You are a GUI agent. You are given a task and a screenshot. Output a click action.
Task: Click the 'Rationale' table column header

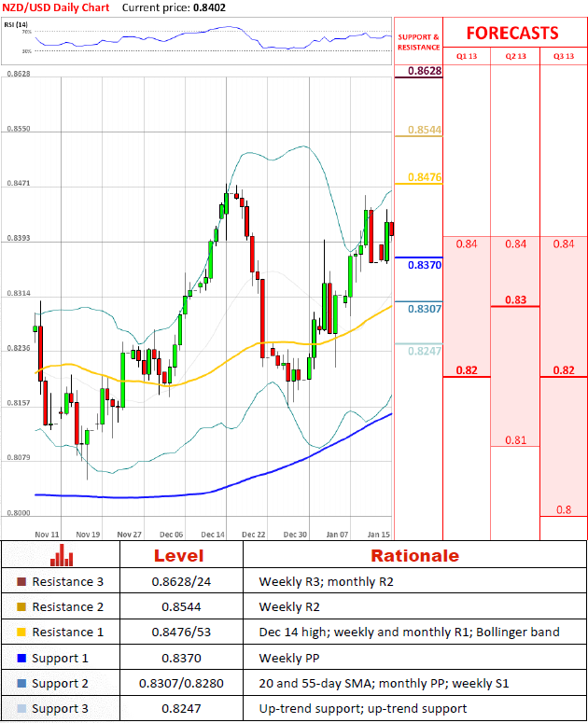[x=415, y=556]
